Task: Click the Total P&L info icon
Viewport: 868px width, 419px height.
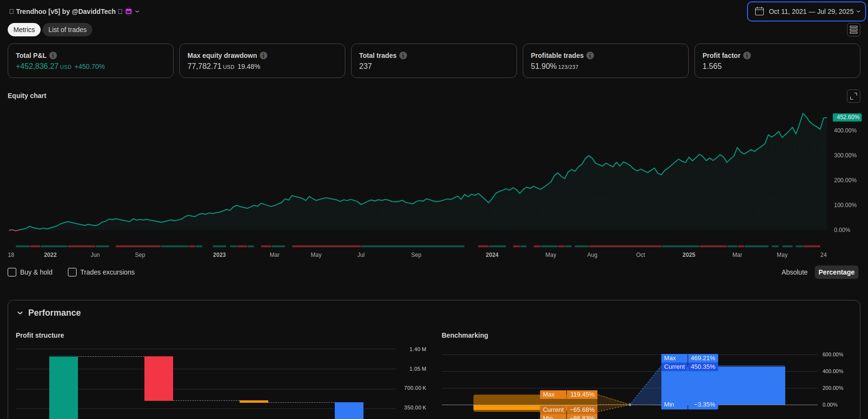Action: (x=53, y=55)
